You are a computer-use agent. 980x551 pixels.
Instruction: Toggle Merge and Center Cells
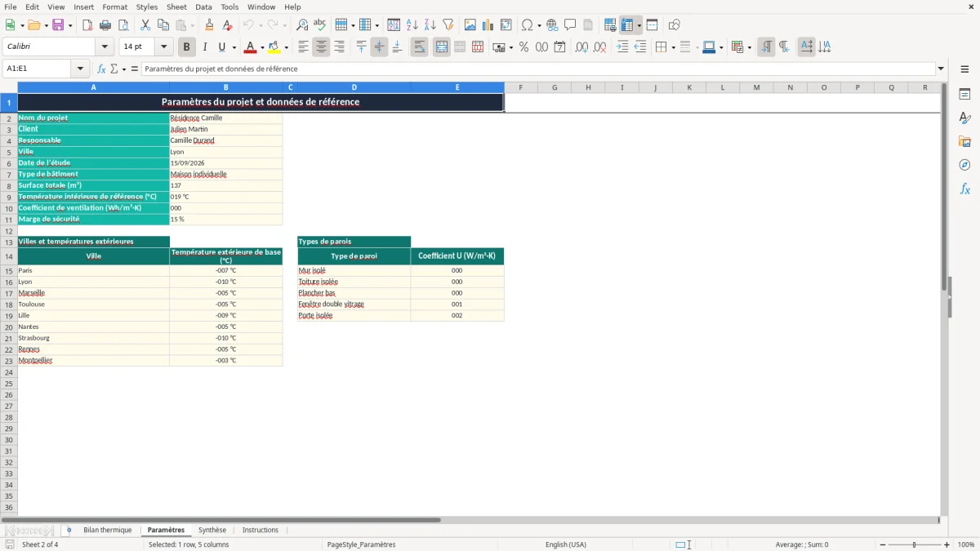click(x=441, y=47)
